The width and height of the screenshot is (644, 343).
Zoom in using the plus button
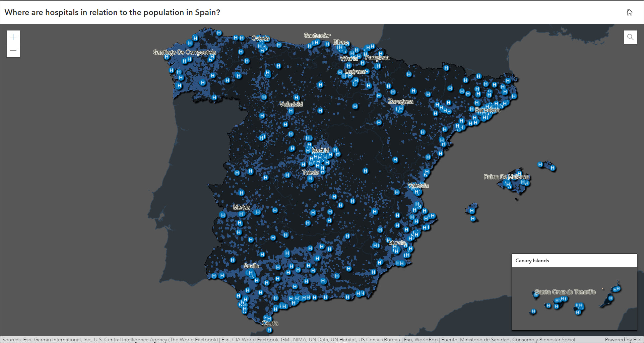pos(13,37)
